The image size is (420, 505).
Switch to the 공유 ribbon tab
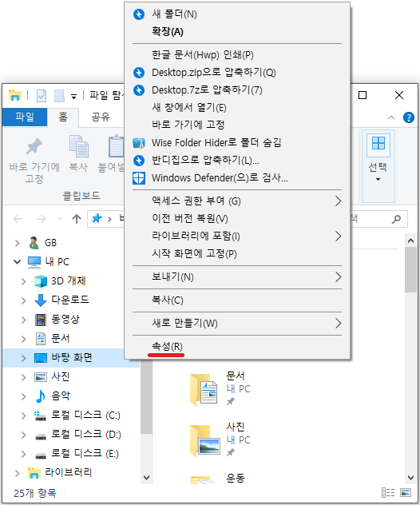[101, 117]
